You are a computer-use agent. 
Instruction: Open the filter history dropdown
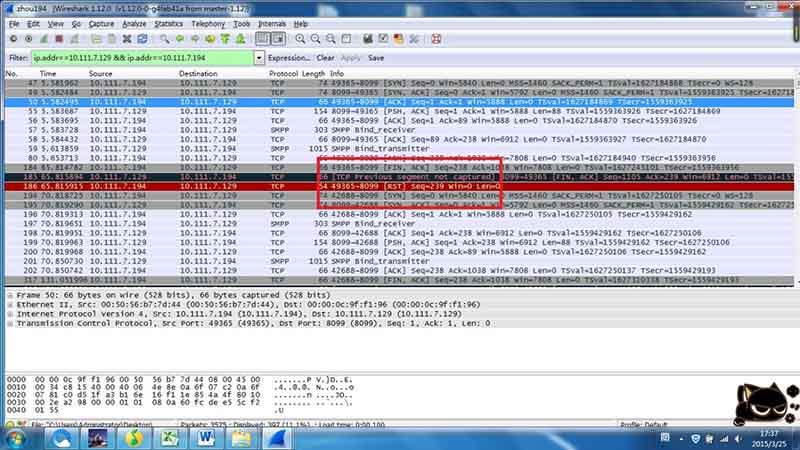click(x=259, y=58)
